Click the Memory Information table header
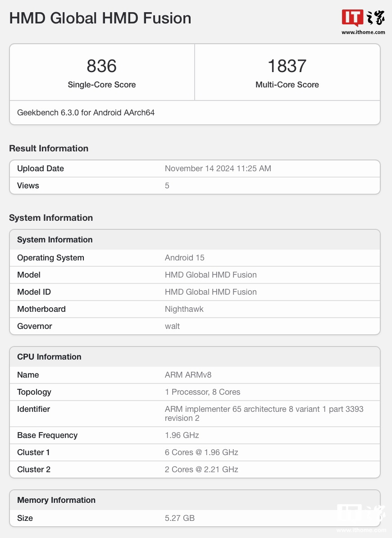 coord(56,500)
